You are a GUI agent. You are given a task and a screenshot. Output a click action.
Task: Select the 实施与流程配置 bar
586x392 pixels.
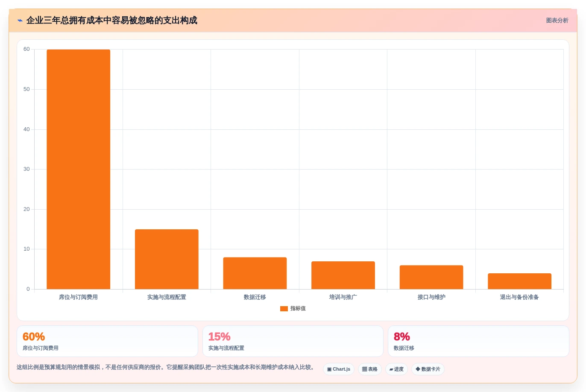coord(167,259)
